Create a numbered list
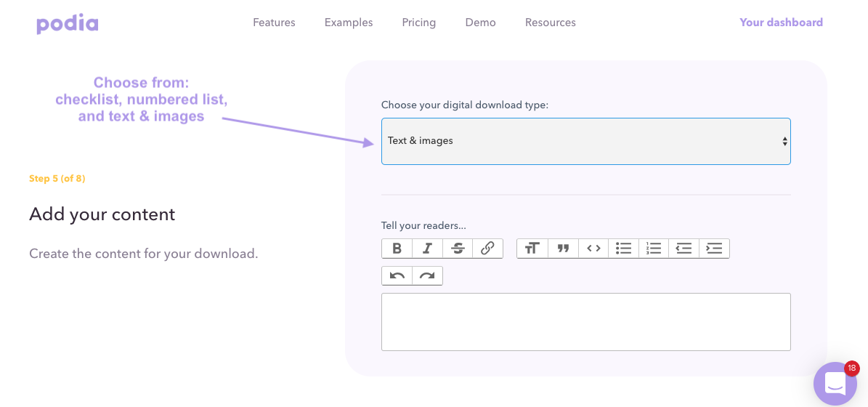Image resolution: width=868 pixels, height=407 pixels. pos(654,249)
